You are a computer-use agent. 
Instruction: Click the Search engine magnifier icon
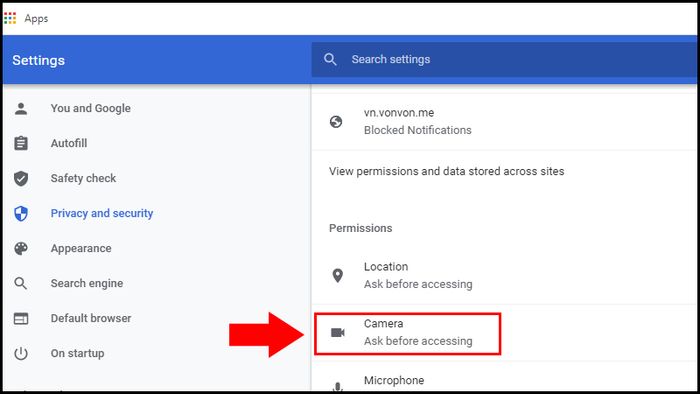[21, 283]
